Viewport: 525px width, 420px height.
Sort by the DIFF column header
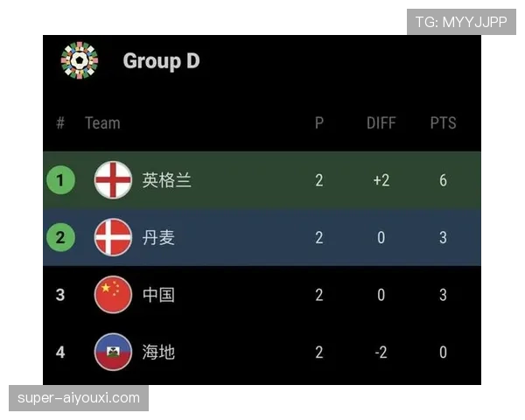point(381,122)
